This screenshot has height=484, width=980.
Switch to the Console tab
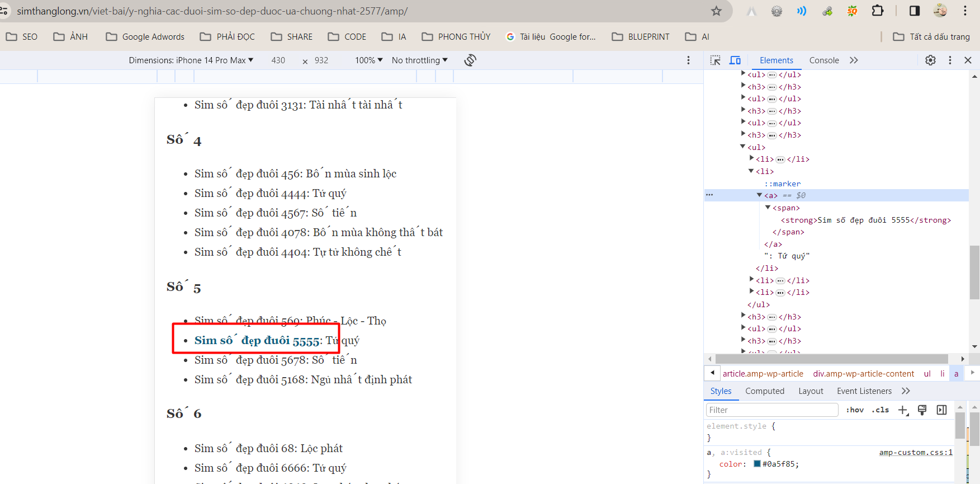click(824, 60)
